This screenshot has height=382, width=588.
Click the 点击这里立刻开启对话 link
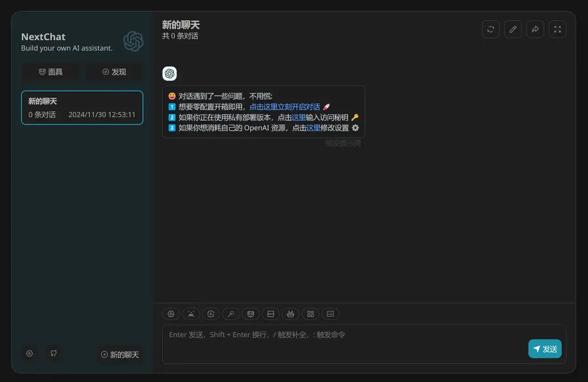tap(285, 107)
